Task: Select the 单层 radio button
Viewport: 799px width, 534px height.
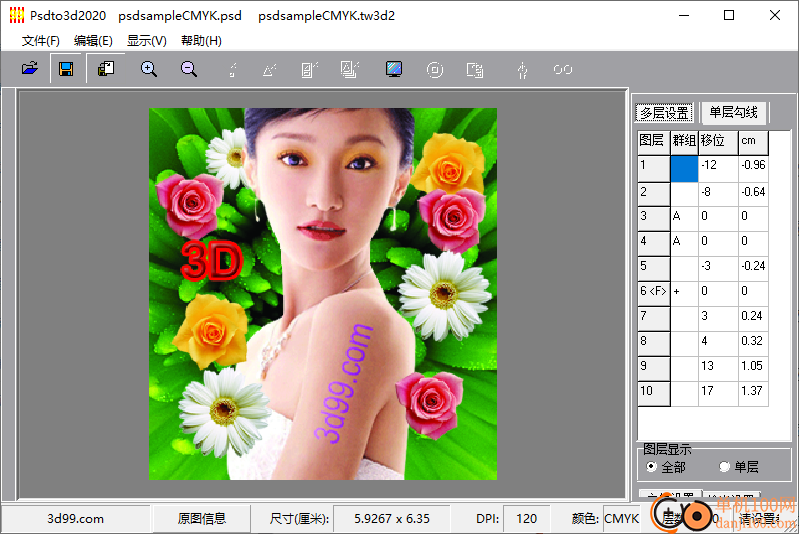Action: click(x=725, y=467)
